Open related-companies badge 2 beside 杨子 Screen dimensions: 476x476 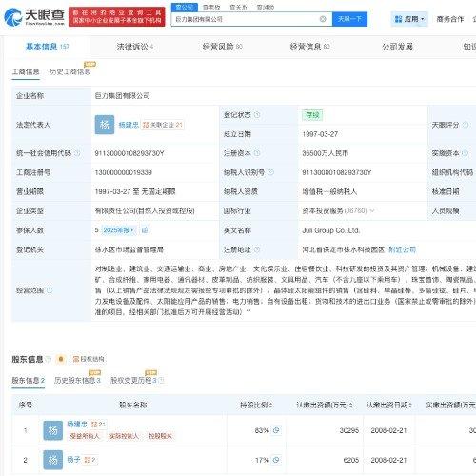pyautogui.click(x=90, y=460)
